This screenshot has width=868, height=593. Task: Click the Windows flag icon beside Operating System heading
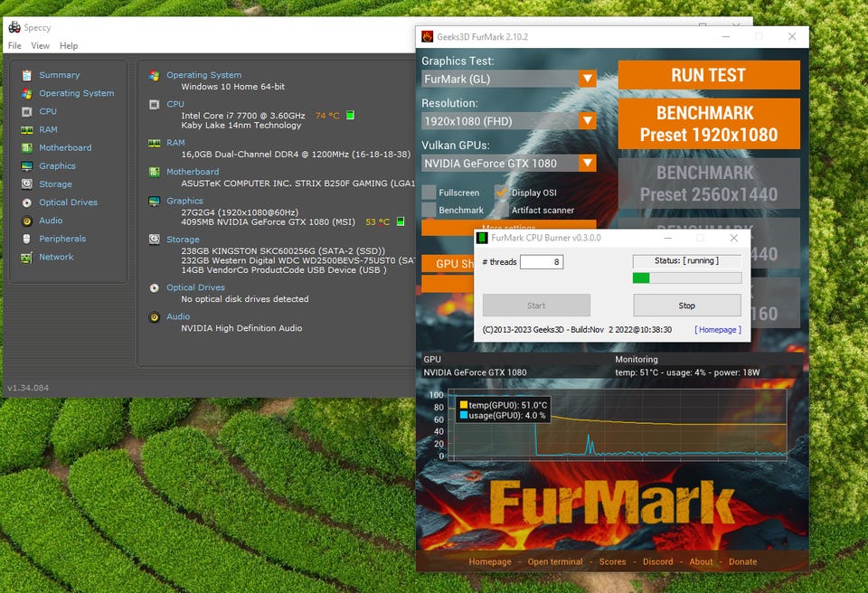click(x=155, y=75)
